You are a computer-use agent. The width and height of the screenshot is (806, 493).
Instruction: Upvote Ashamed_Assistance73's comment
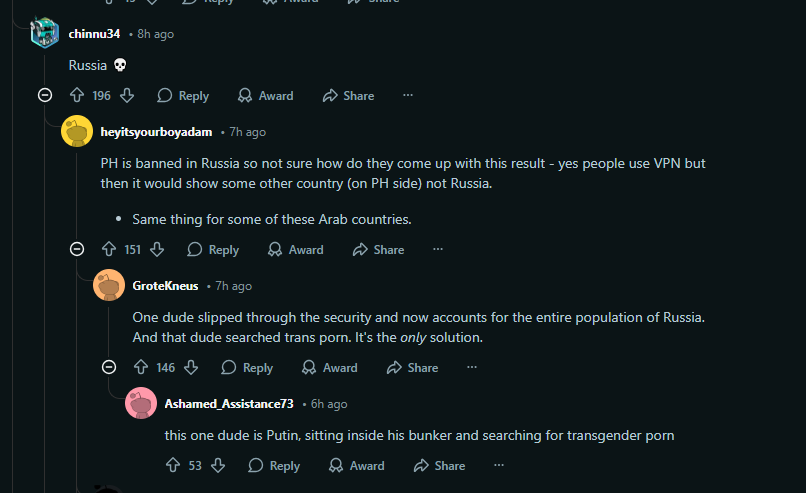[x=173, y=466]
